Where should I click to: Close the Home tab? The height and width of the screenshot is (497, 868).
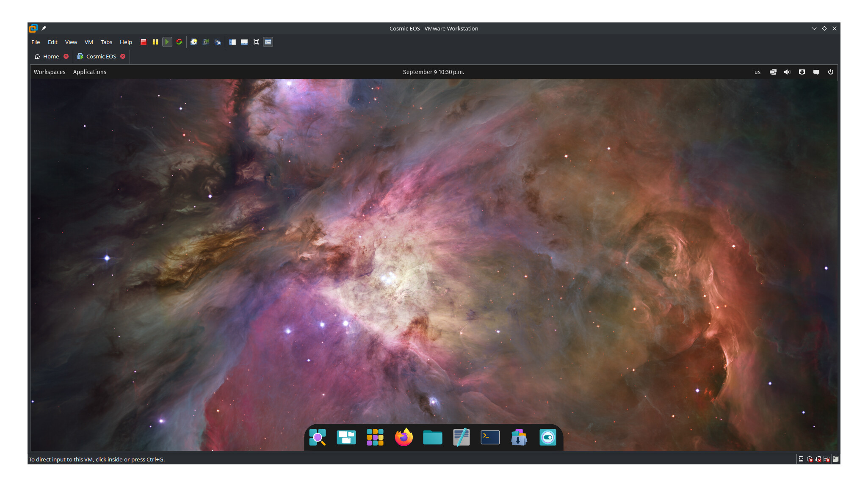point(66,56)
